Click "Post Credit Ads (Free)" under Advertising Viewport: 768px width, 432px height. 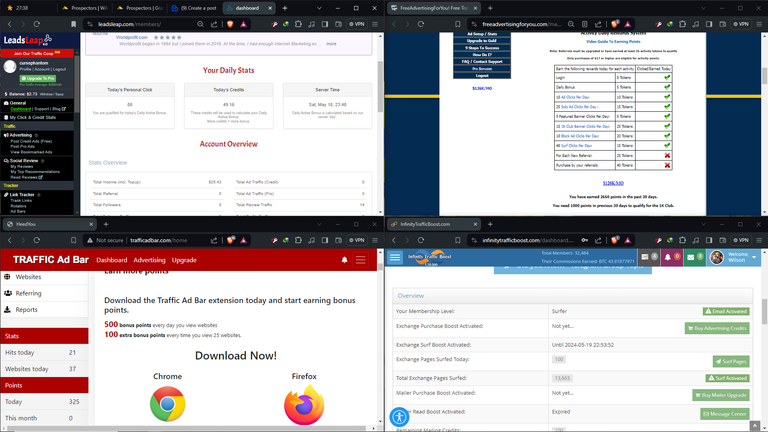click(31, 141)
